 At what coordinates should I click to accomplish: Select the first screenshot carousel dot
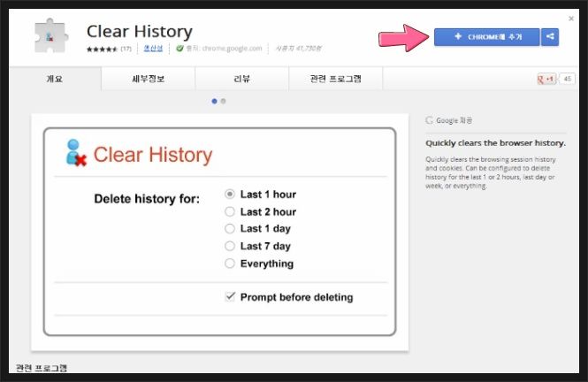click(x=214, y=101)
